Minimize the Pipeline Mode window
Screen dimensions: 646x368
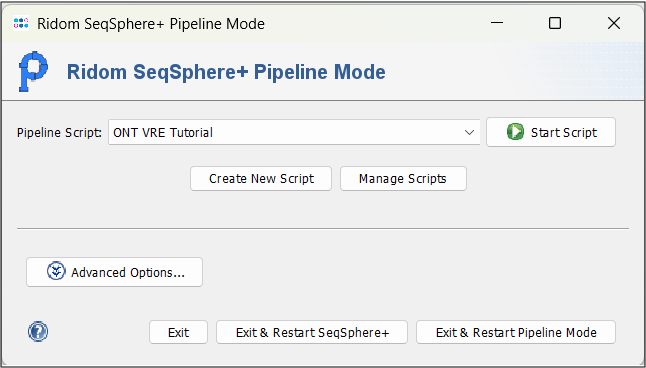pyautogui.click(x=497, y=23)
